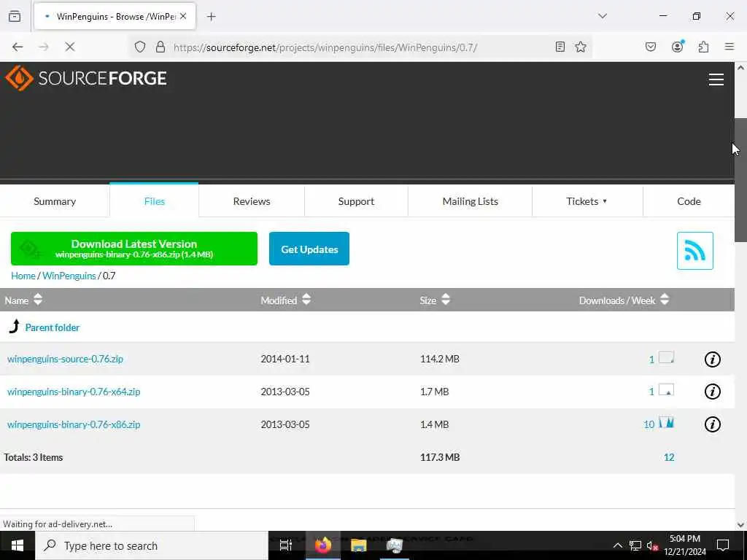Open the tracking protection shield icon
The height and width of the screenshot is (560, 747).
click(139, 47)
